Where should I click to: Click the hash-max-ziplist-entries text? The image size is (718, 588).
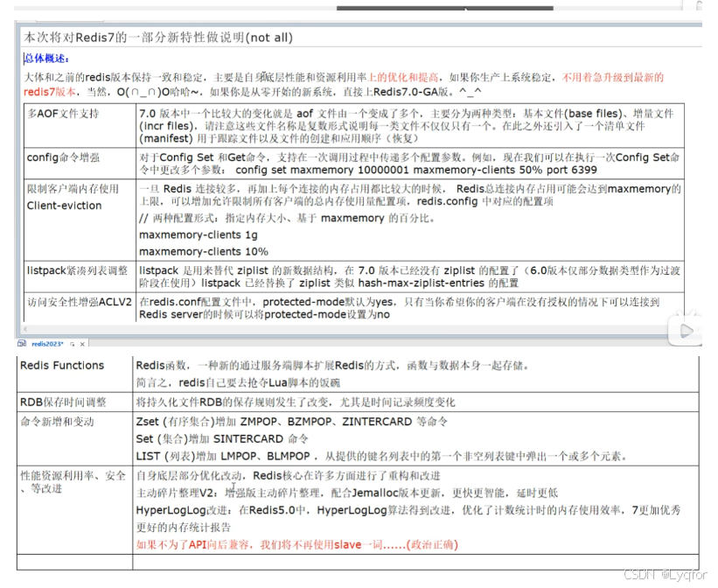(x=422, y=283)
